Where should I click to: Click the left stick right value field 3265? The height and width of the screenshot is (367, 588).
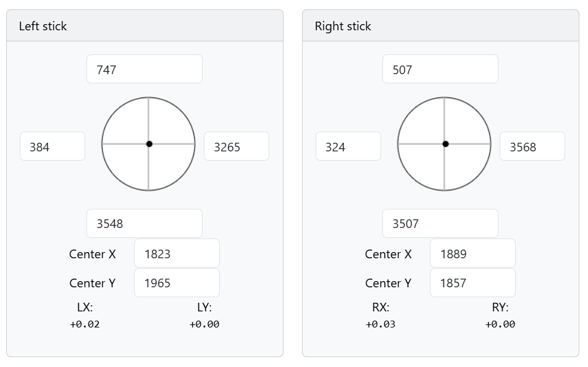click(236, 146)
